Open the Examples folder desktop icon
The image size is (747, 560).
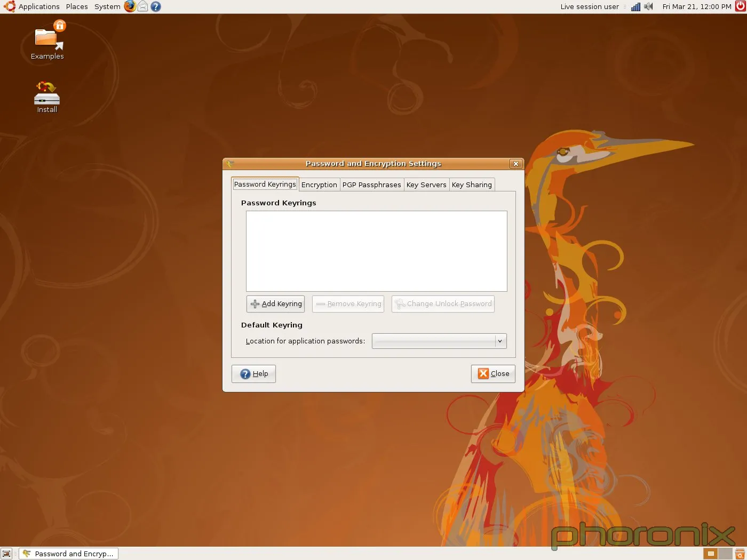(x=47, y=40)
